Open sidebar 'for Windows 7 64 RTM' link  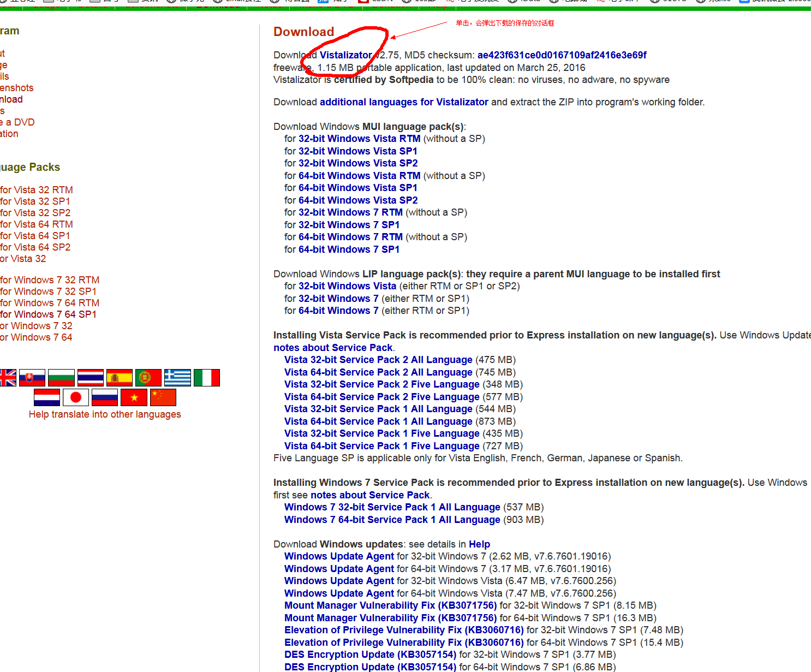[x=49, y=303]
